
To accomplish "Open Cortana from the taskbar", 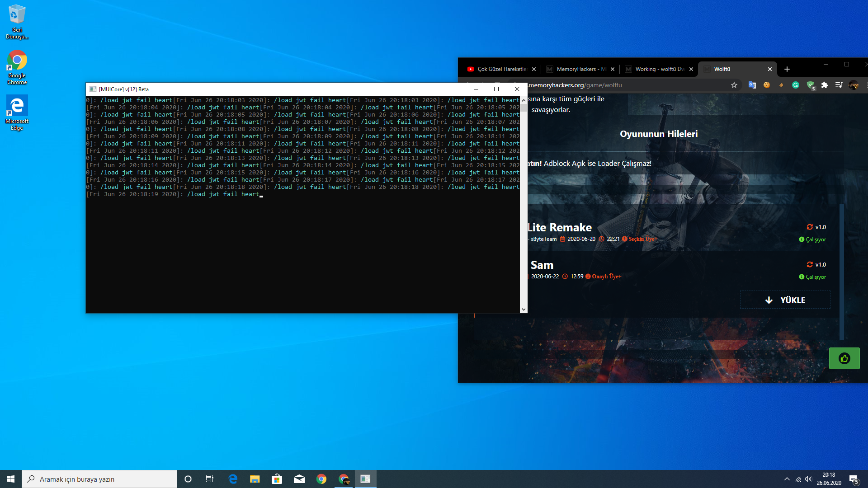I will pyautogui.click(x=188, y=479).
